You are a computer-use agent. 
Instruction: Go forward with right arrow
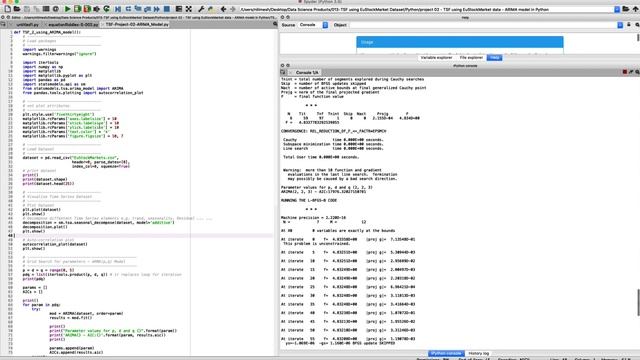tap(233, 9)
